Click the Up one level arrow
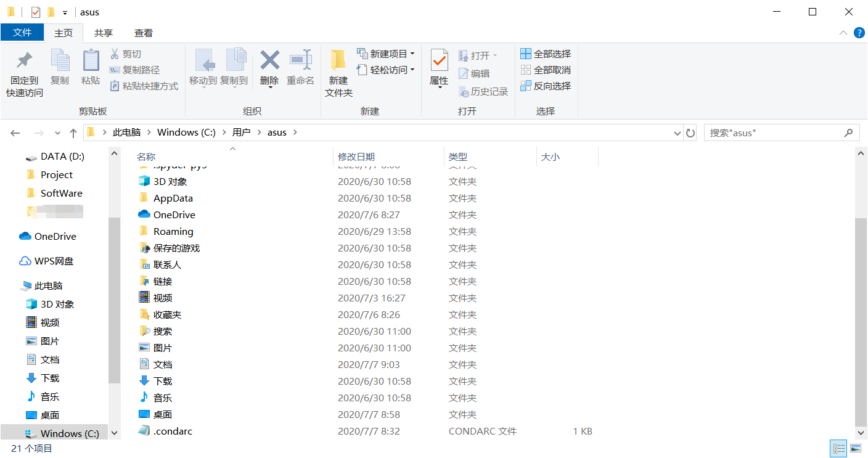This screenshot has height=458, width=868. click(x=73, y=133)
